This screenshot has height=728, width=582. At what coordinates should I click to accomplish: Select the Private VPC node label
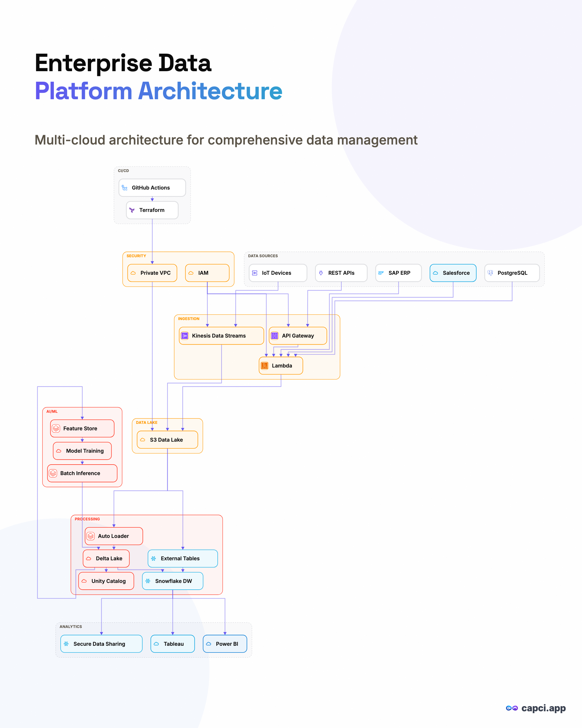pyautogui.click(x=155, y=273)
